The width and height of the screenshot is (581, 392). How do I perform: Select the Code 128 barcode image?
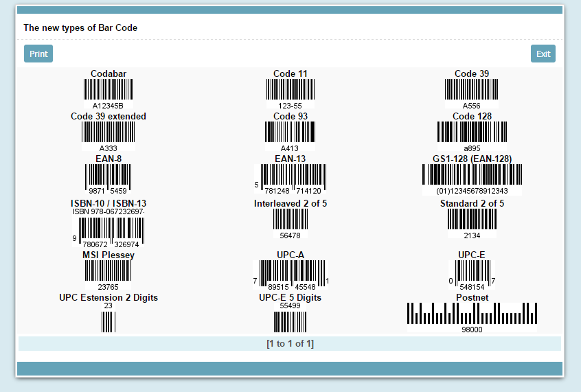(x=472, y=132)
